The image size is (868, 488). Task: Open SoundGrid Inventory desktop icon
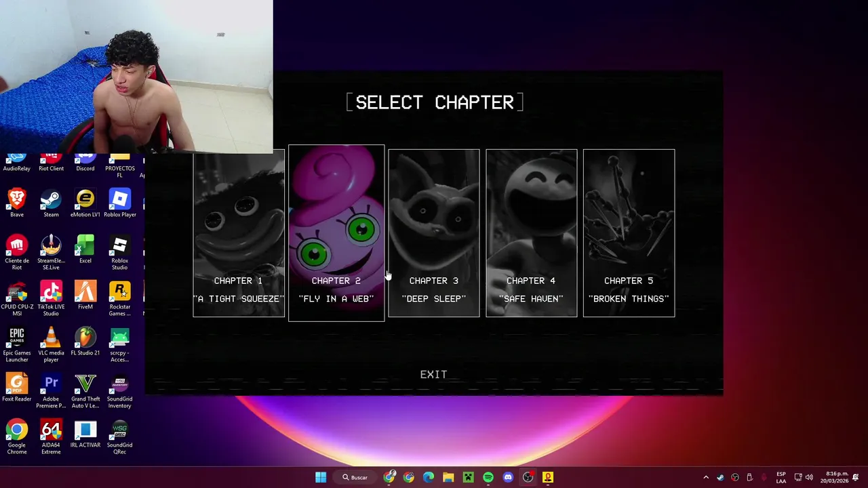click(x=120, y=391)
